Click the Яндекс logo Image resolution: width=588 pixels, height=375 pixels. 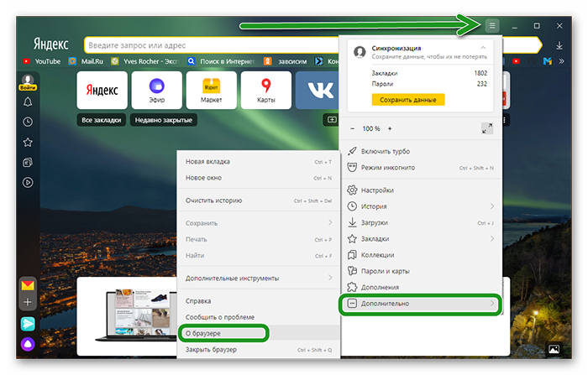(x=51, y=44)
